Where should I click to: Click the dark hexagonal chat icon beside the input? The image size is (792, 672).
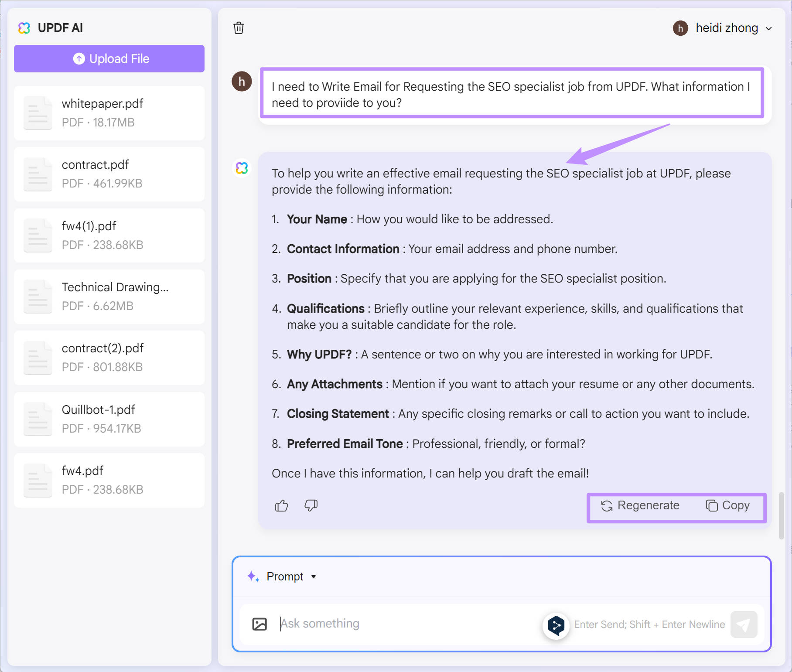coord(556,624)
